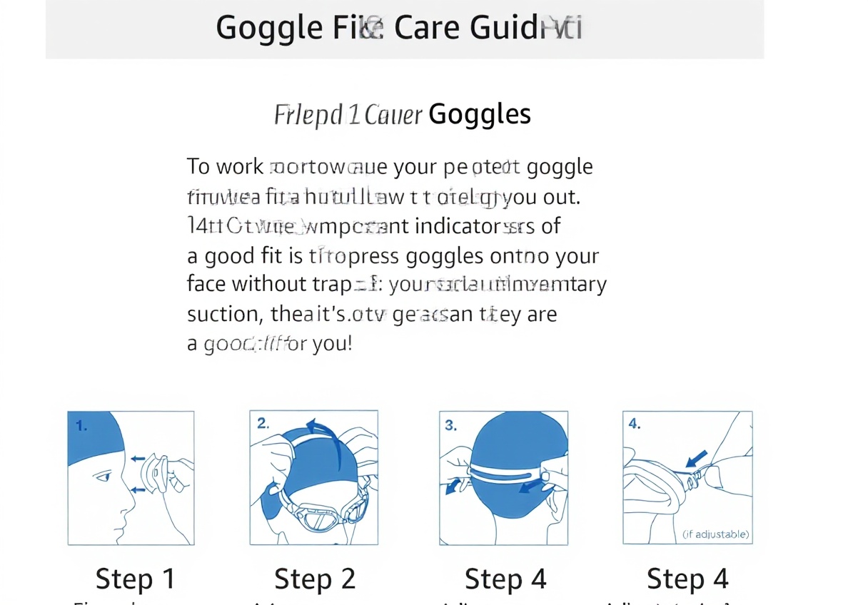This screenshot has height=605, width=868.
Task: Click the number 2 in the second illustration
Action: tap(263, 423)
